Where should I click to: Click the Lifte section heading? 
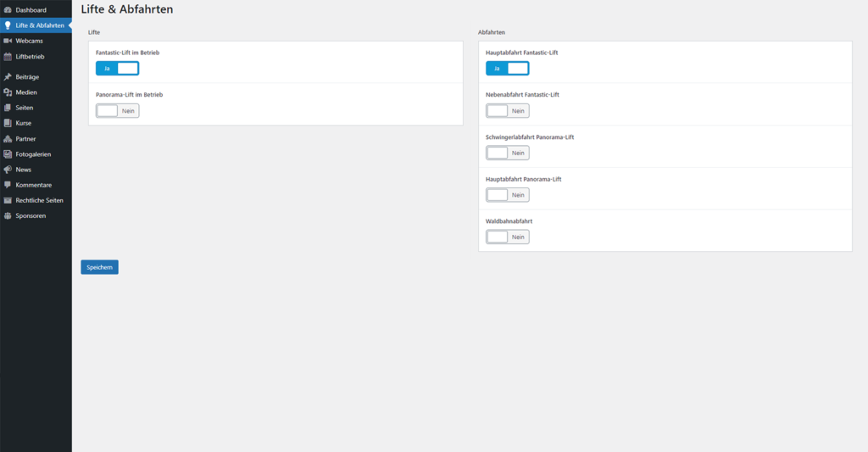pyautogui.click(x=94, y=32)
